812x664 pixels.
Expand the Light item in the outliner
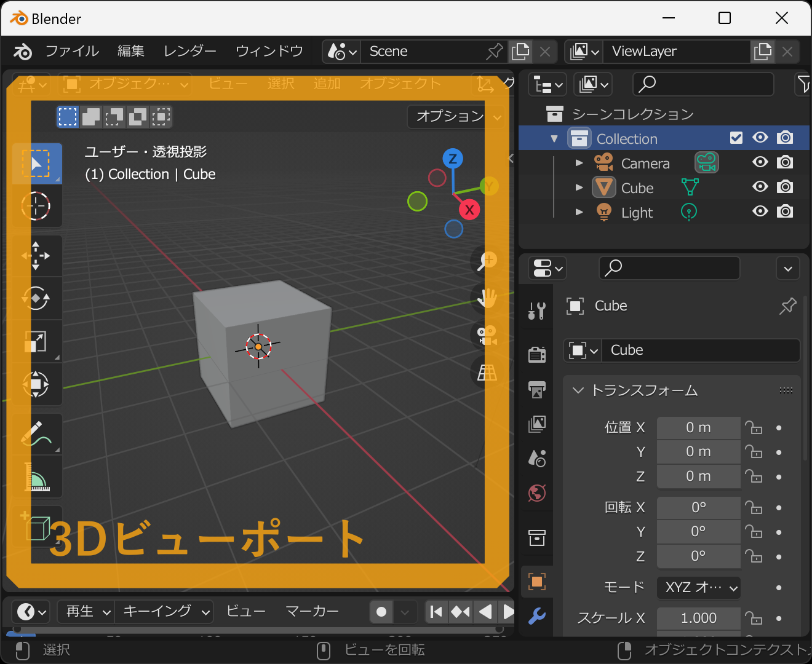[x=579, y=212]
